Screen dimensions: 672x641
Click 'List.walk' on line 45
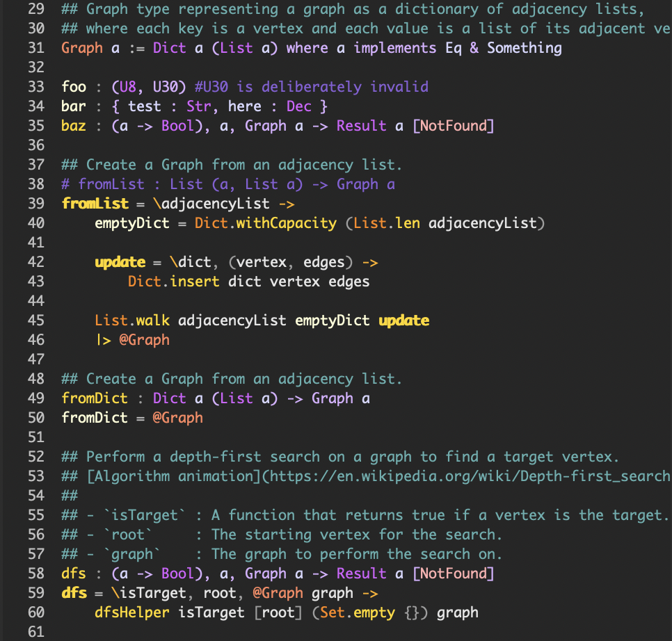click(x=132, y=320)
